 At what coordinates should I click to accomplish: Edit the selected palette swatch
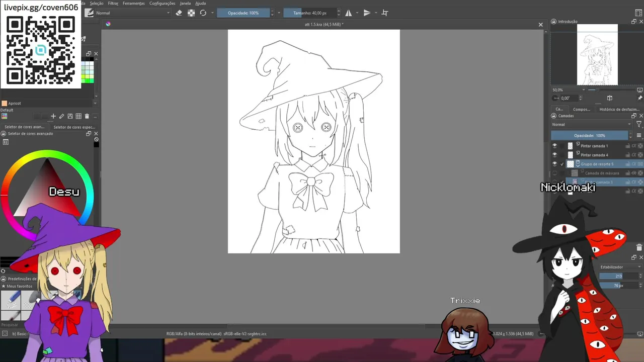[61, 116]
